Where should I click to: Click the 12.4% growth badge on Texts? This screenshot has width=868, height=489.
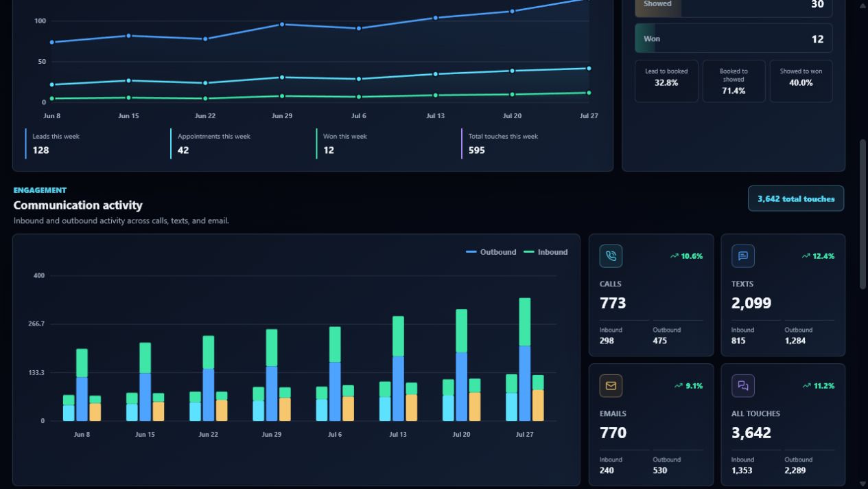point(818,256)
